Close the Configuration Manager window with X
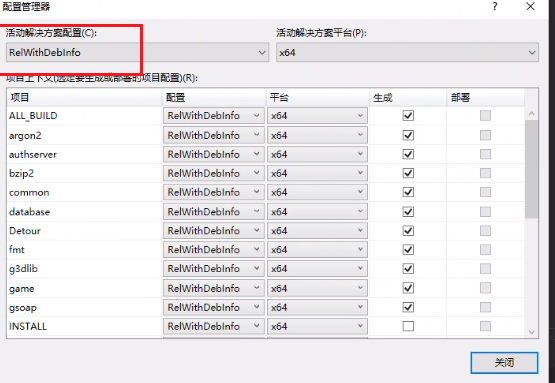 pos(530,6)
